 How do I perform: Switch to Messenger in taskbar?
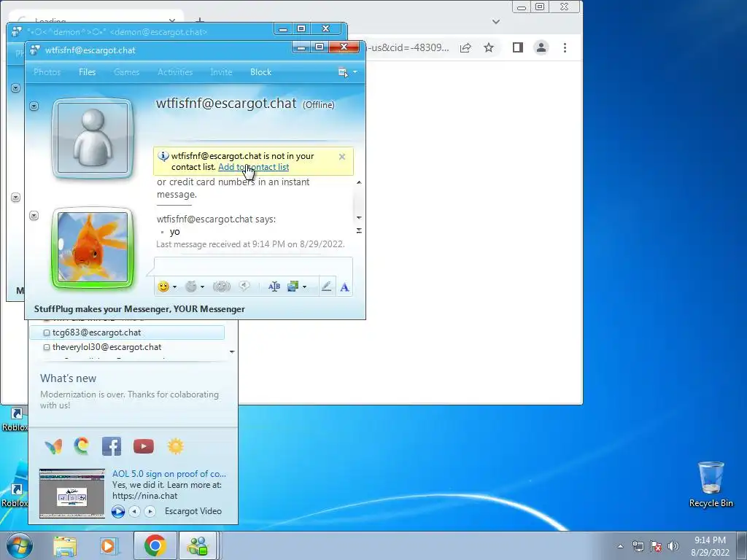pos(198,545)
